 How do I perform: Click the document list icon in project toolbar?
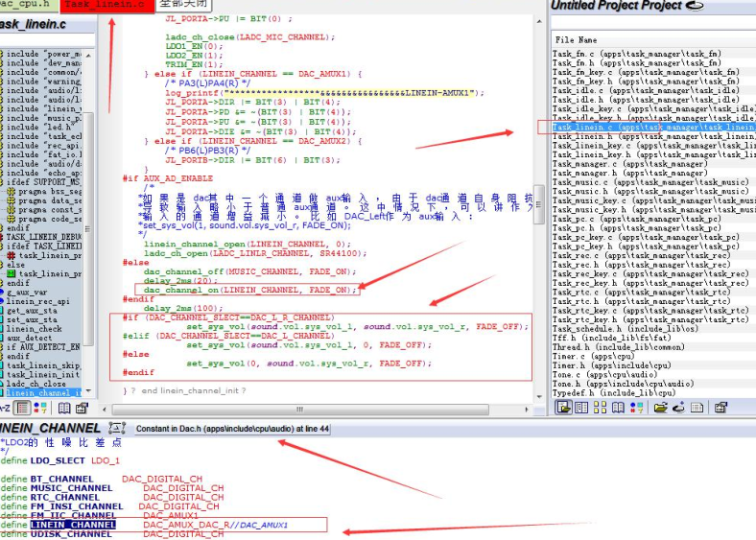coord(697,408)
